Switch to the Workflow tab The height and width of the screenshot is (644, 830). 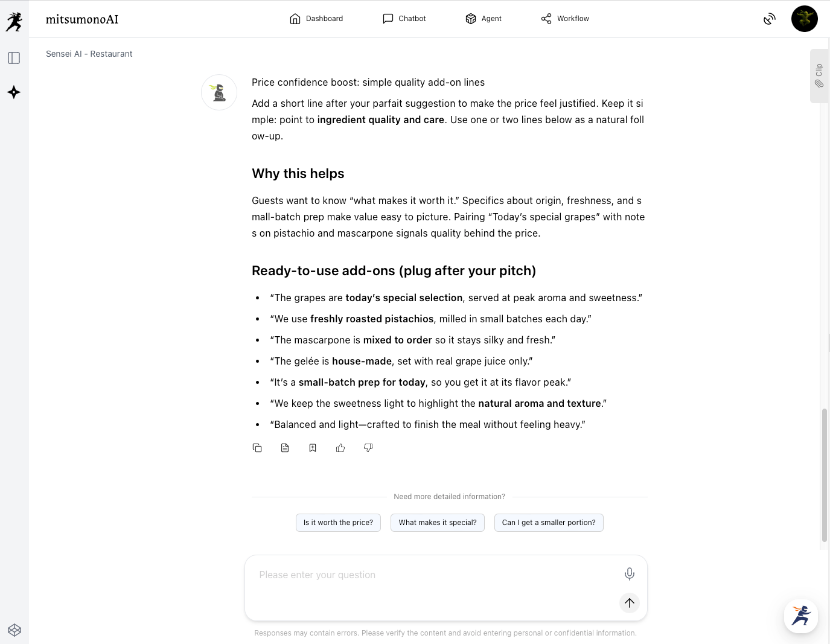pos(565,19)
